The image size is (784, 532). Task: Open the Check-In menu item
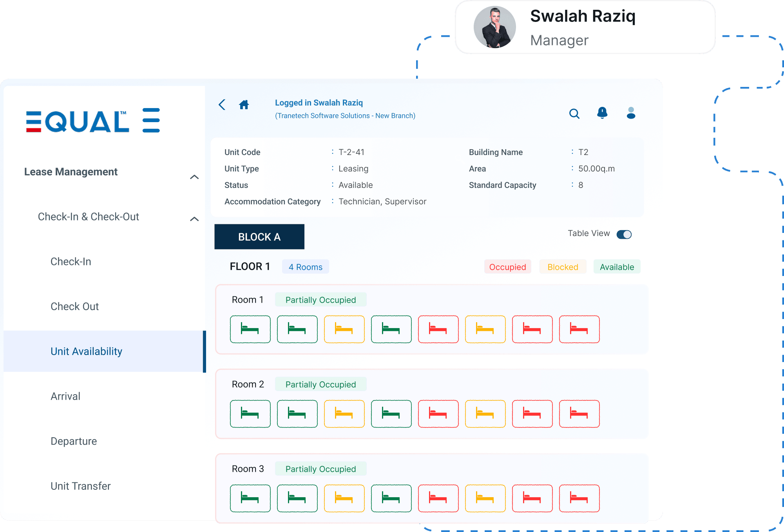[x=71, y=261]
